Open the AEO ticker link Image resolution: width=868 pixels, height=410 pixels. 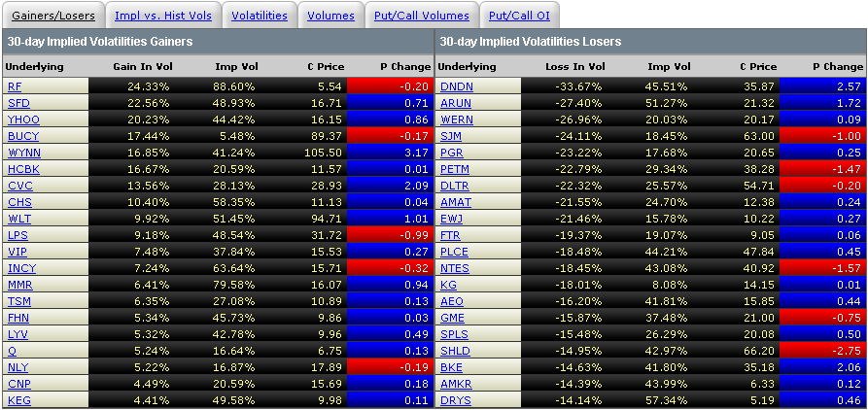452,301
